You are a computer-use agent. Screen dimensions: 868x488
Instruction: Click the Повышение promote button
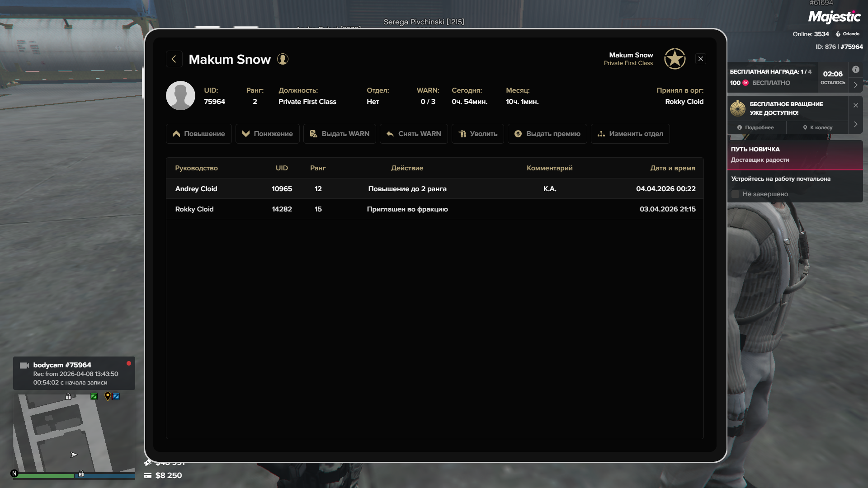(198, 134)
